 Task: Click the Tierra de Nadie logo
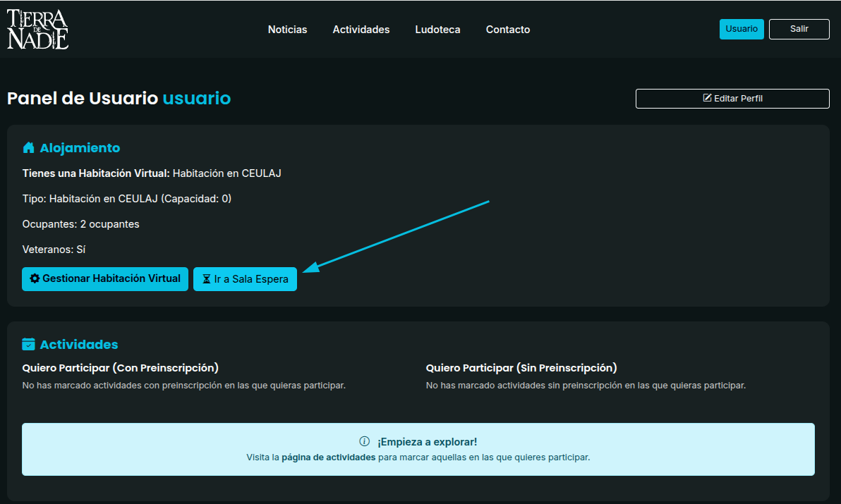pyautogui.click(x=37, y=30)
